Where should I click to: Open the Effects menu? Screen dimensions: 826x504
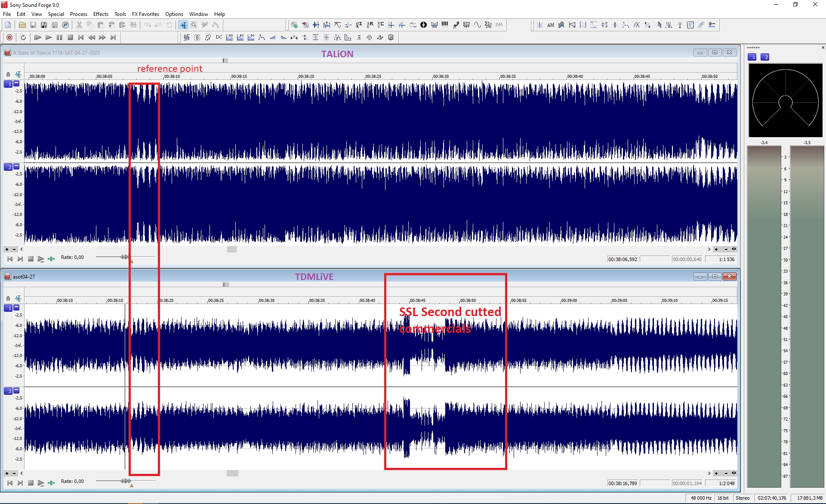click(101, 14)
